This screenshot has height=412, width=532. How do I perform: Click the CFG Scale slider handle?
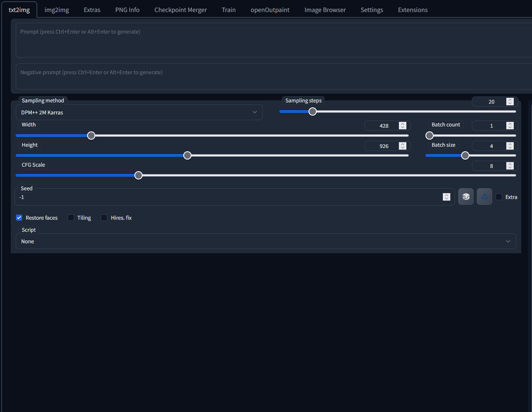[138, 175]
